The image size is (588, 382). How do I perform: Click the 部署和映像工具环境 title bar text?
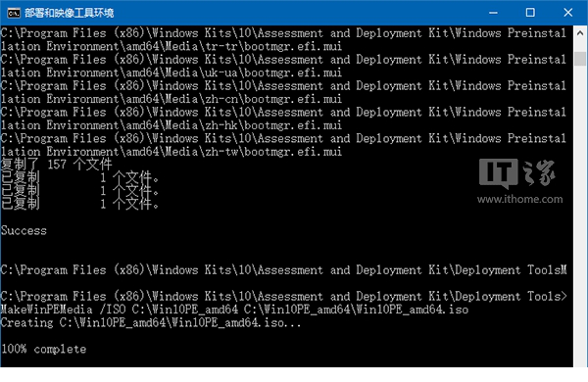coord(69,13)
